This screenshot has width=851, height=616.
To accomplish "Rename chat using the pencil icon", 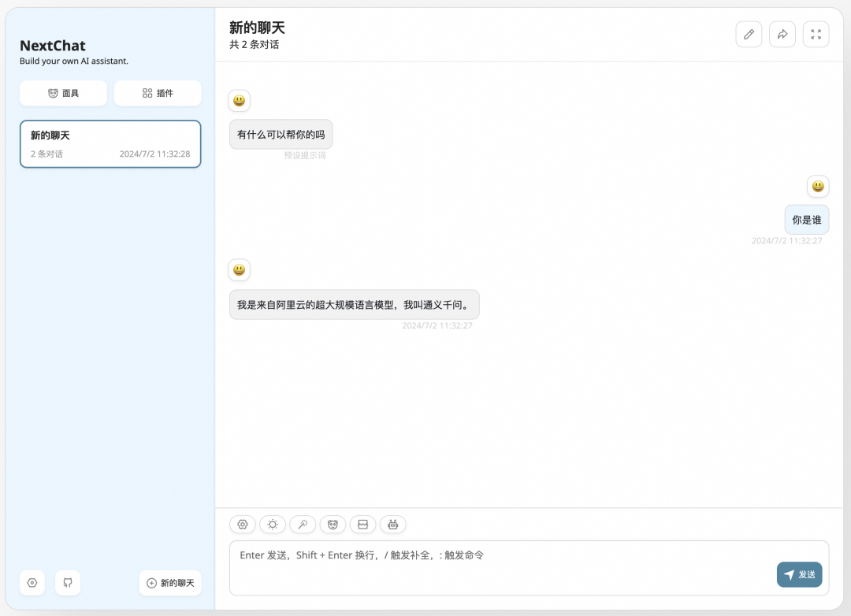I will [748, 34].
